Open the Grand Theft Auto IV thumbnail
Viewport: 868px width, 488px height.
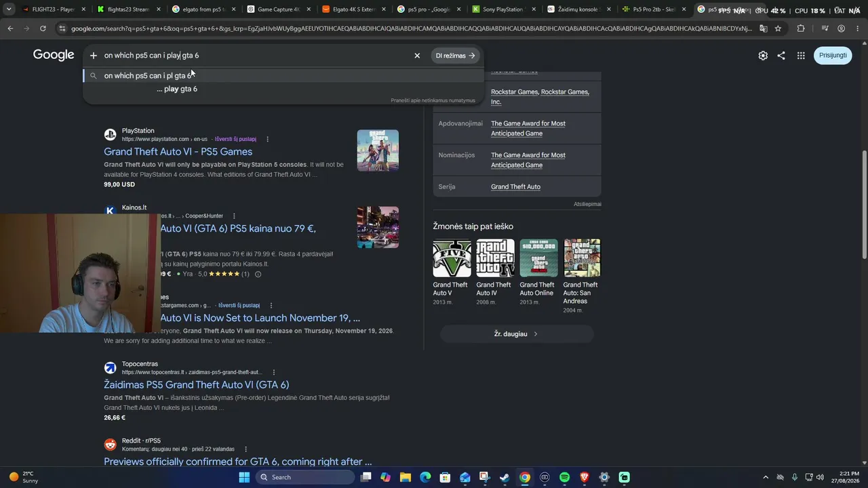click(495, 258)
